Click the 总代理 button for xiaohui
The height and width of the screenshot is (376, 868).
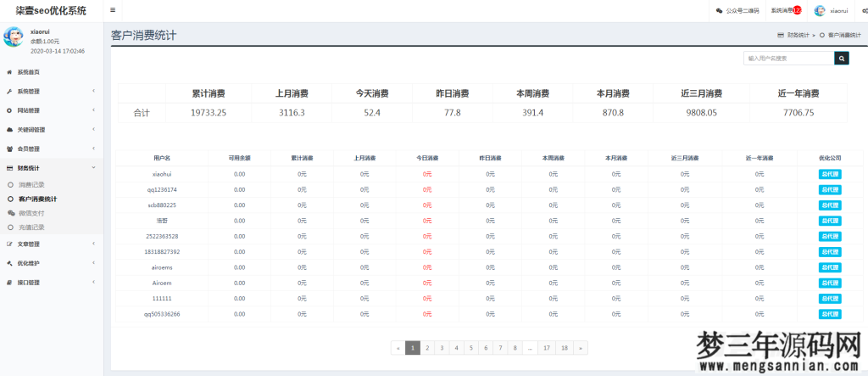click(x=829, y=174)
